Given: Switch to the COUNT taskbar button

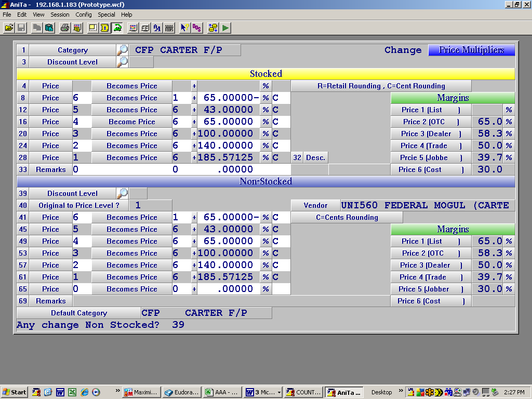Looking at the screenshot, I should coord(303,392).
